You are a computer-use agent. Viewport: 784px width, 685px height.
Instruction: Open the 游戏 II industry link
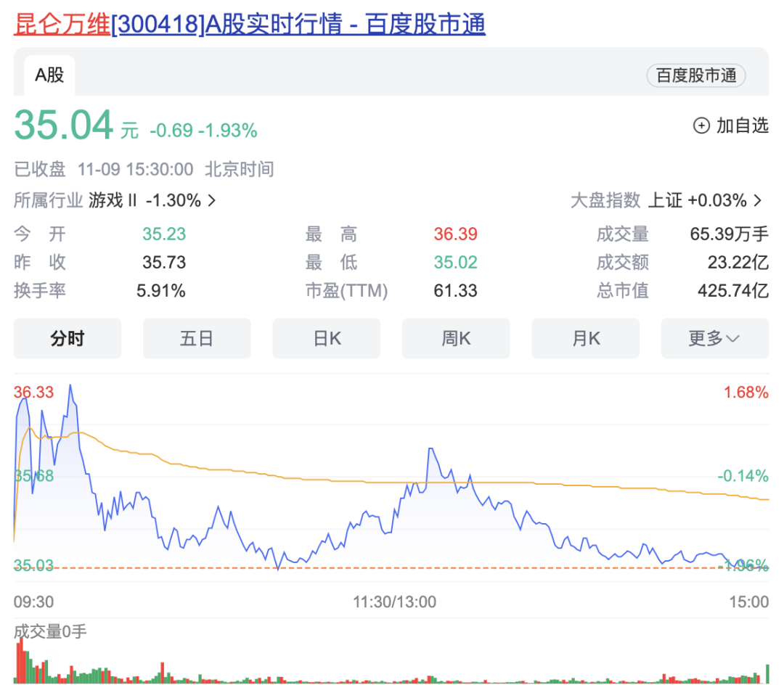coord(113,200)
